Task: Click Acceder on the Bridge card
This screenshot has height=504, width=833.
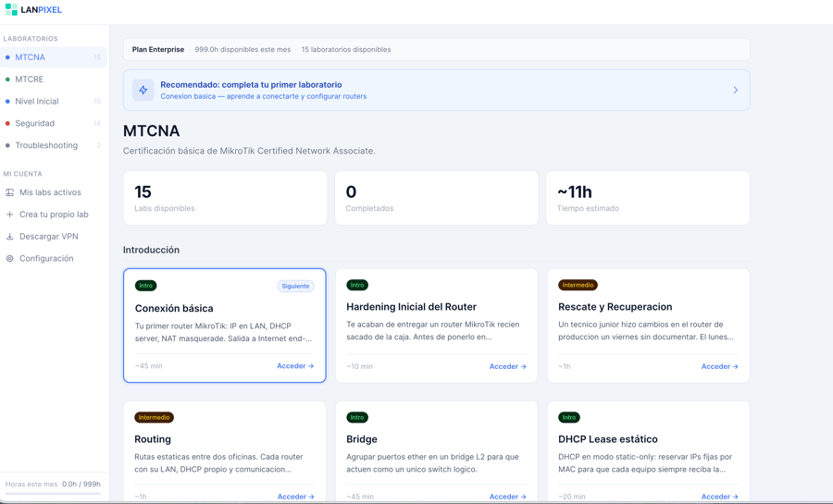Action: pyautogui.click(x=508, y=497)
